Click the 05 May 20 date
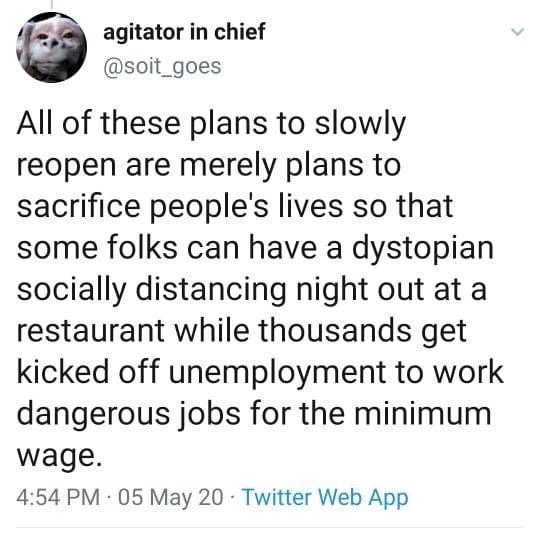The image size is (540, 540). [170, 498]
